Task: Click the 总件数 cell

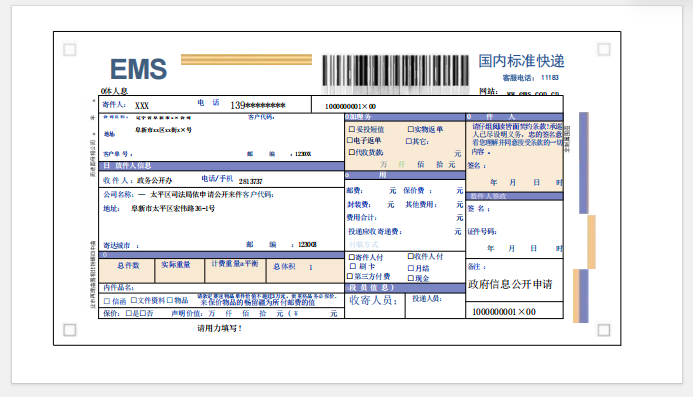Action: 127,271
